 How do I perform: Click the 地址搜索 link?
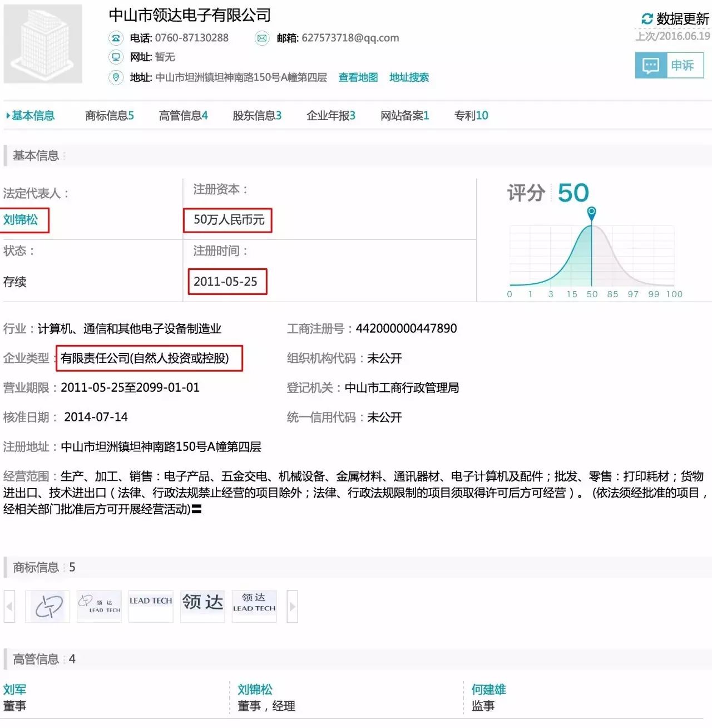click(x=410, y=77)
